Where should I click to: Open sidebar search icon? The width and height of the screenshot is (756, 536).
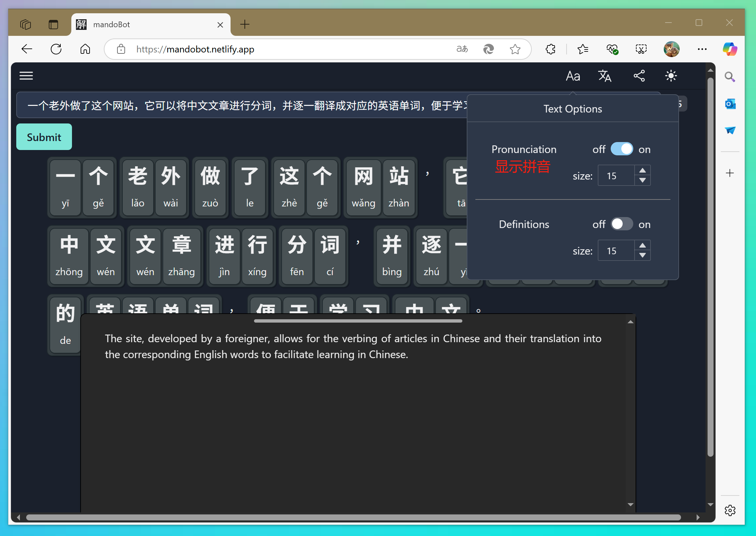pyautogui.click(x=730, y=77)
